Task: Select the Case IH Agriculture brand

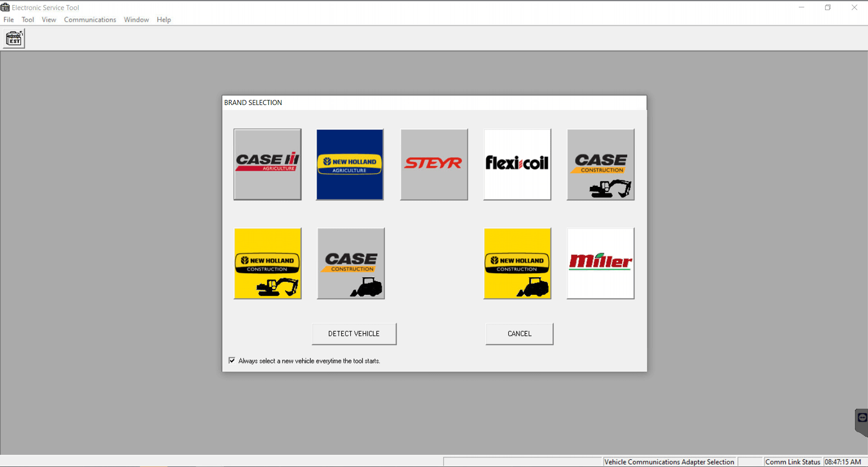Action: point(267,164)
